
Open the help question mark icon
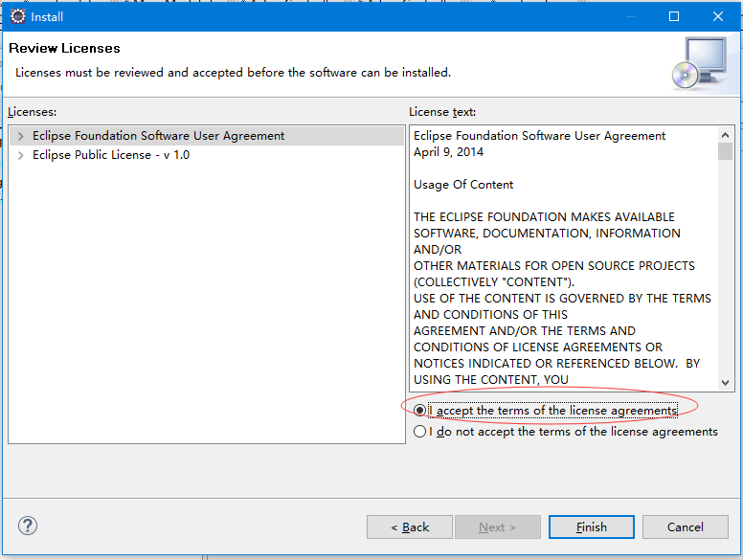pyautogui.click(x=28, y=526)
